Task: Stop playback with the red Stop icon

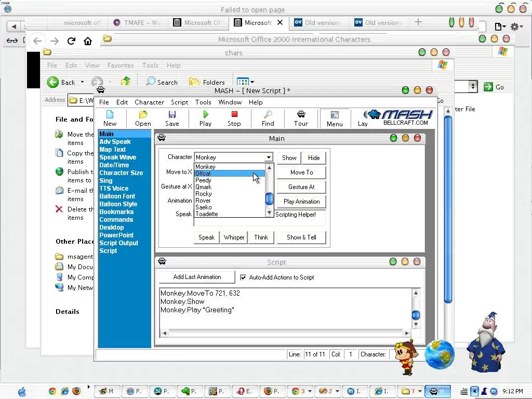Action: [234, 118]
